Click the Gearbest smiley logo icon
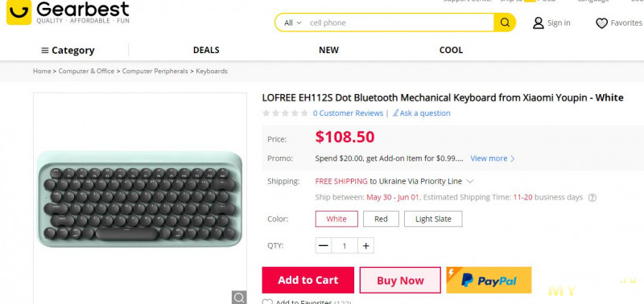Viewport: 644px width, 304px height. pyautogui.click(x=19, y=12)
